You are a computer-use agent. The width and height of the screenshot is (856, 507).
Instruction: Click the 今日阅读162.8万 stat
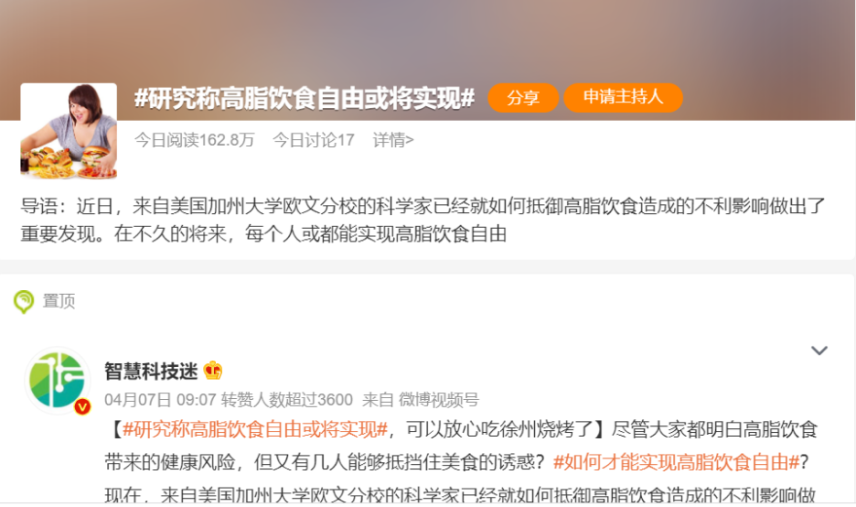[194, 140]
